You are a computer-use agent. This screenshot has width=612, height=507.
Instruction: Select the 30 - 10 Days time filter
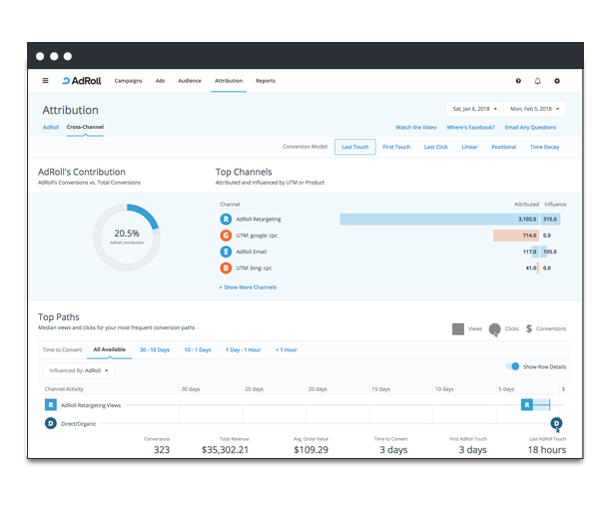pyautogui.click(x=155, y=350)
